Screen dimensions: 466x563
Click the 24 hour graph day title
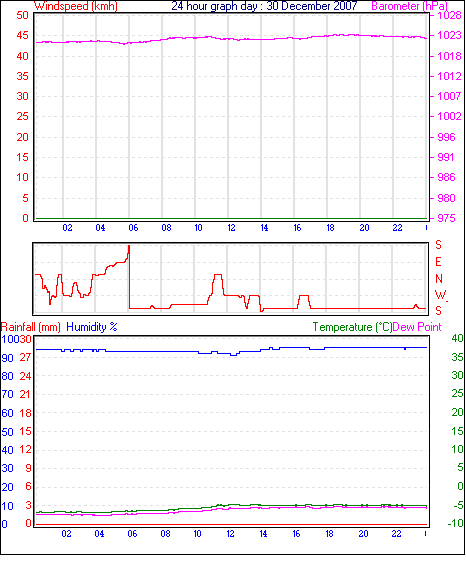264,6
